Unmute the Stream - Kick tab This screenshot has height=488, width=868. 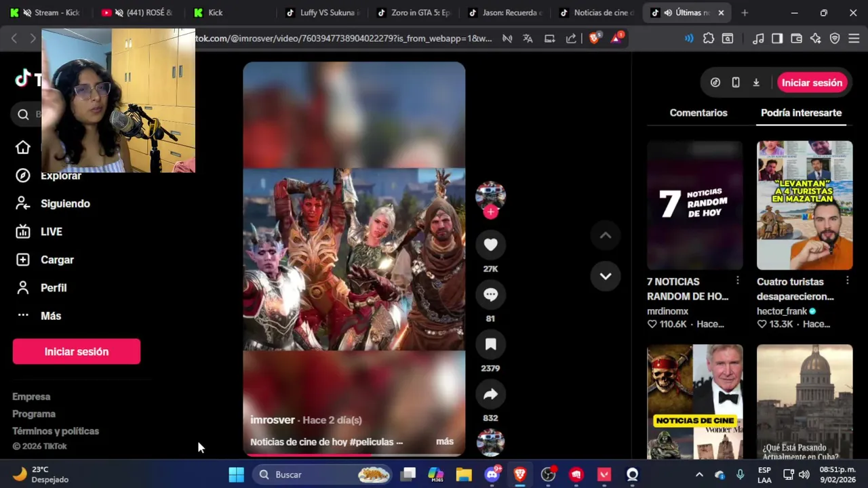(x=26, y=12)
